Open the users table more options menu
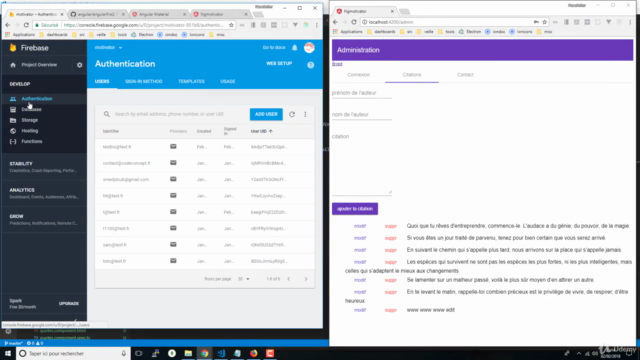The height and width of the screenshot is (360, 640). tap(305, 114)
